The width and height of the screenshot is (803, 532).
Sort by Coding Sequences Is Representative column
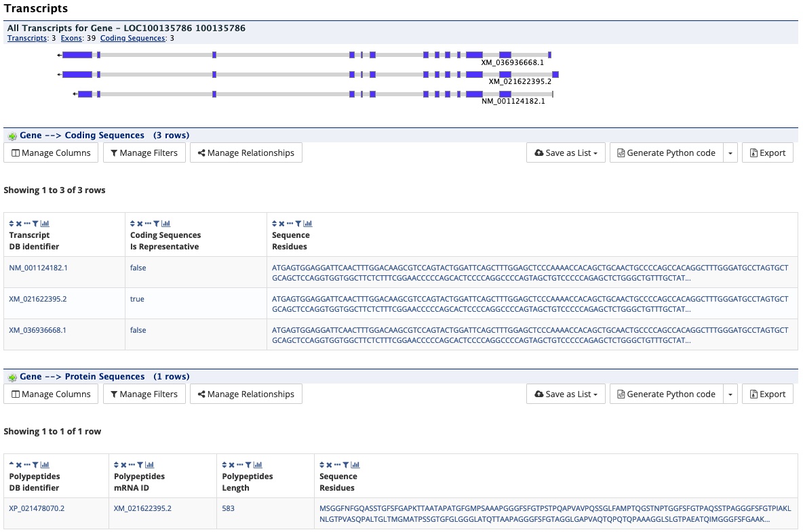click(x=132, y=224)
